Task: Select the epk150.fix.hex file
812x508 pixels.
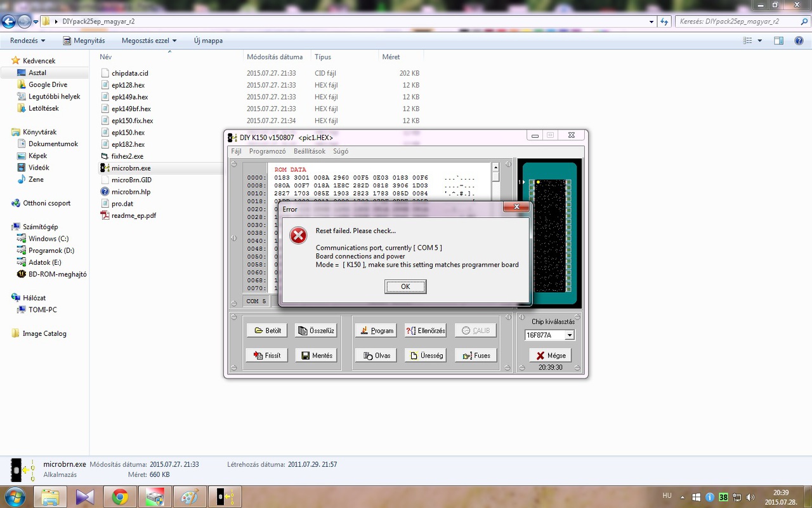Action: pyautogui.click(x=132, y=121)
